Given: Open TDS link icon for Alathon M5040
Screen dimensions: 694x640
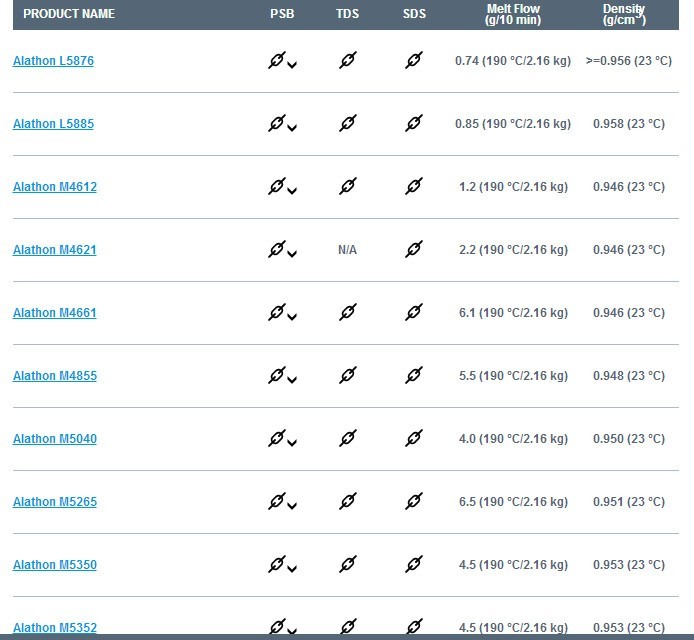Looking at the screenshot, I should click(348, 438).
